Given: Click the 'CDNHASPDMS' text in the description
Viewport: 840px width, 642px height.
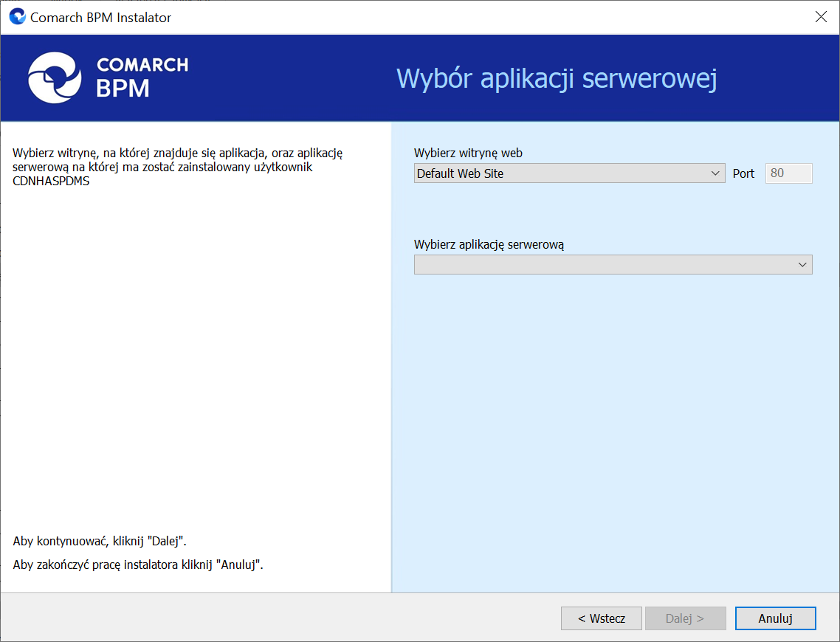Looking at the screenshot, I should click(51, 181).
